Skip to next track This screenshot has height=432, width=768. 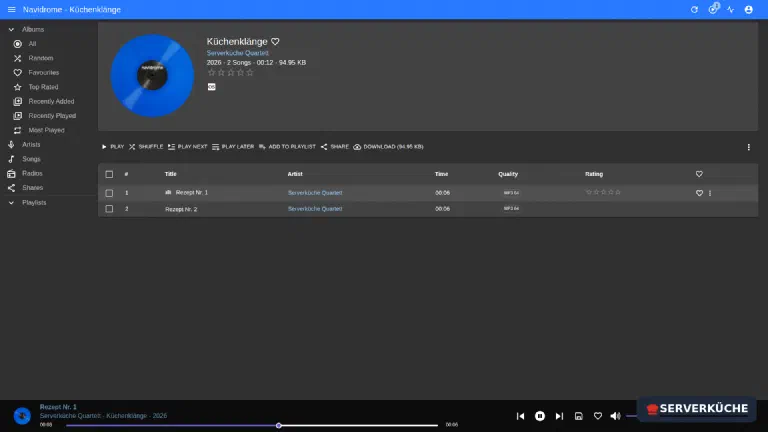559,416
